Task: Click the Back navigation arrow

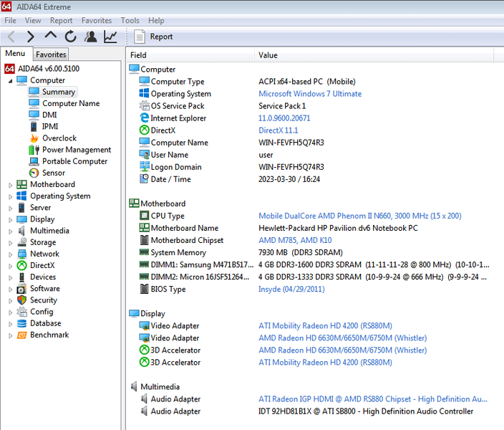Action: point(11,37)
